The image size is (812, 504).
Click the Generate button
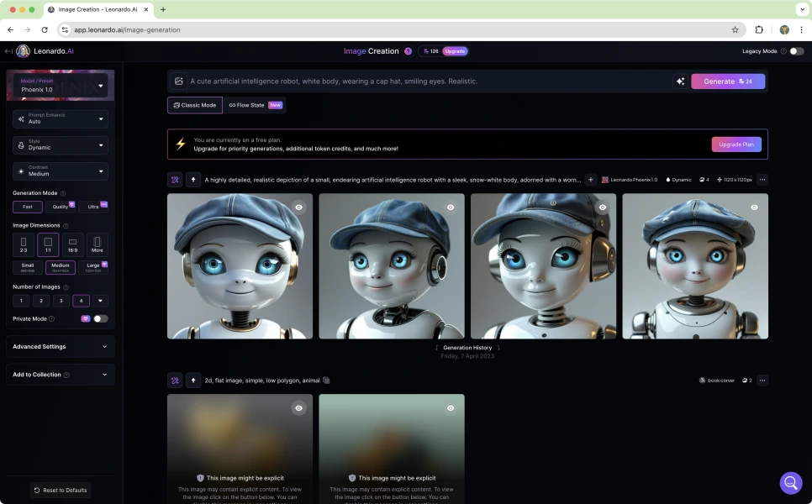pyautogui.click(x=728, y=81)
